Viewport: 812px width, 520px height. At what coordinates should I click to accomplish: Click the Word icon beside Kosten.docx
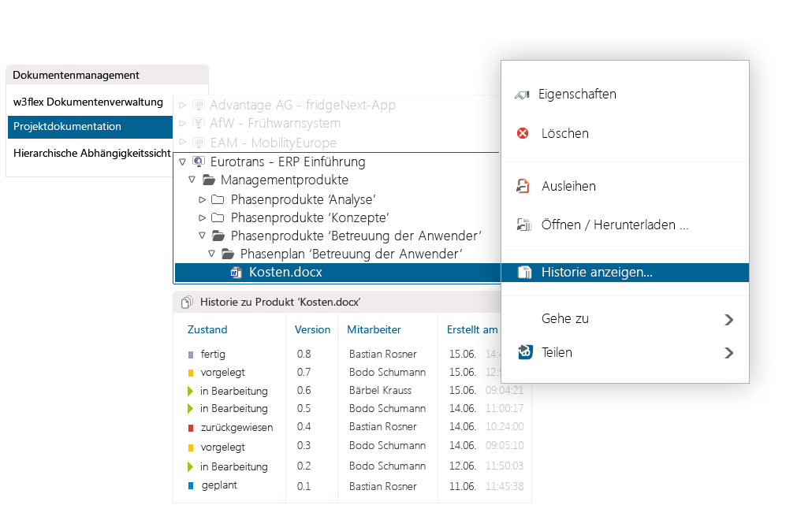point(236,273)
